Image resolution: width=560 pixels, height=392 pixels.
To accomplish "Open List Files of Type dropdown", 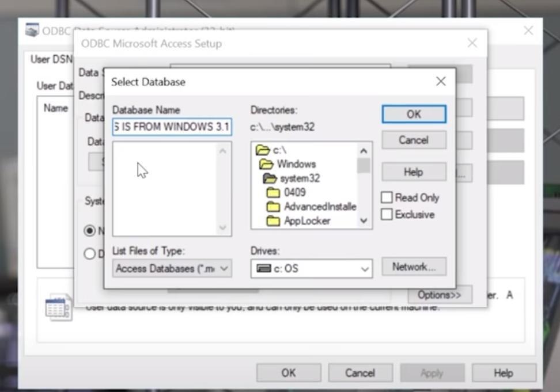I will [x=172, y=268].
